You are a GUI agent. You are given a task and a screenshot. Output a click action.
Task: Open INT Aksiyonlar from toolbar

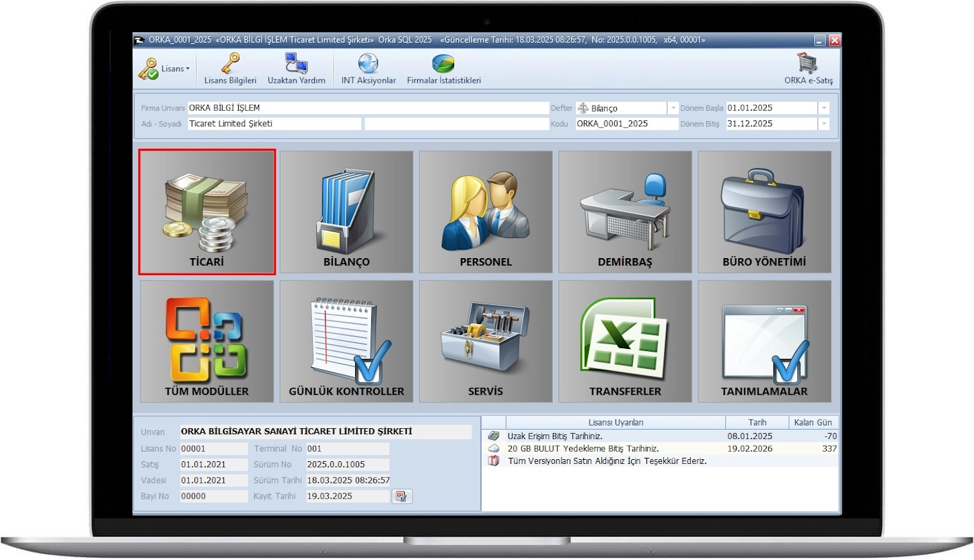click(x=369, y=69)
